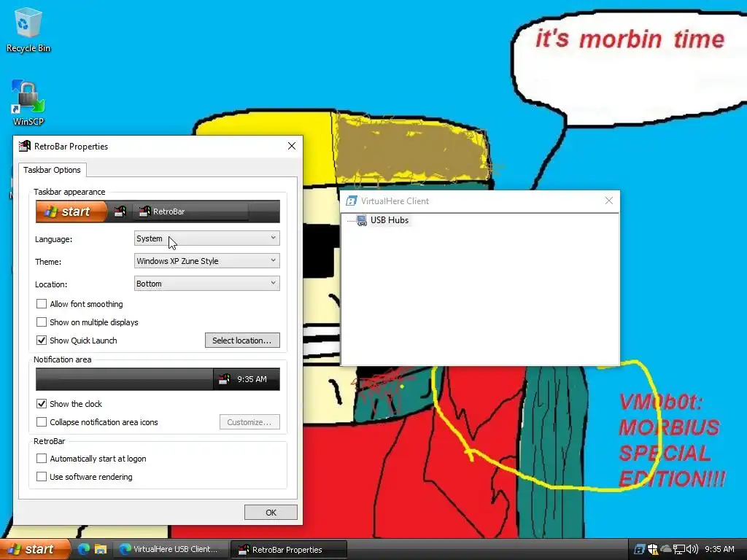Click the OneDrive cloud tray icon
This screenshot has height=560, width=747.
(665, 549)
